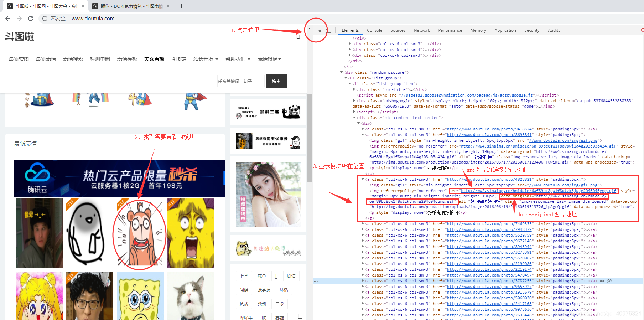Select the 咸鱼 tag
Image resolution: width=644 pixels, height=320 pixels.
(262, 276)
